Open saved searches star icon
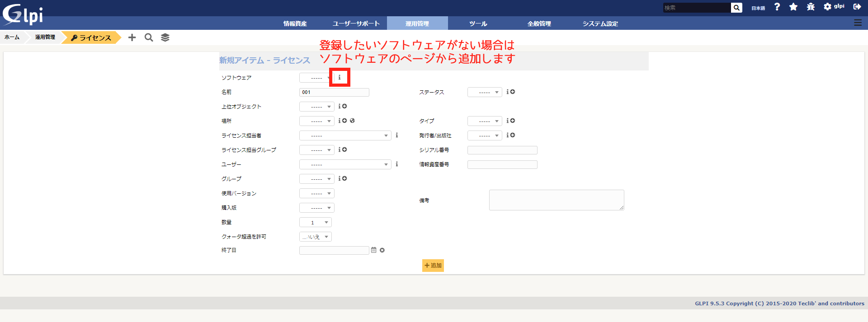 [793, 7]
